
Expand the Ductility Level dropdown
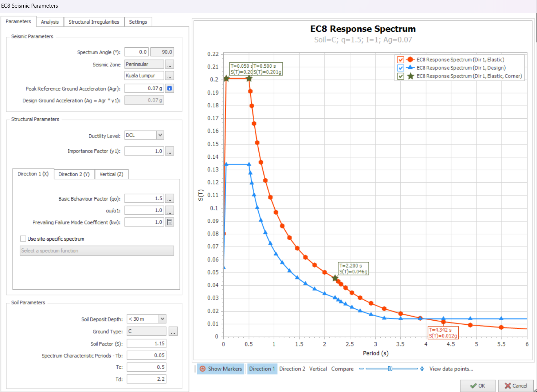[x=160, y=135]
